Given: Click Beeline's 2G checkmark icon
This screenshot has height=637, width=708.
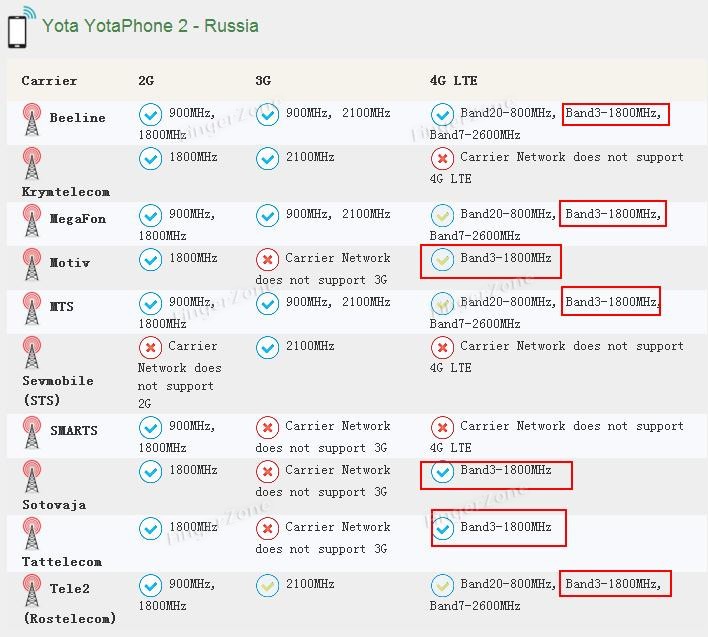Looking at the screenshot, I should (150, 114).
